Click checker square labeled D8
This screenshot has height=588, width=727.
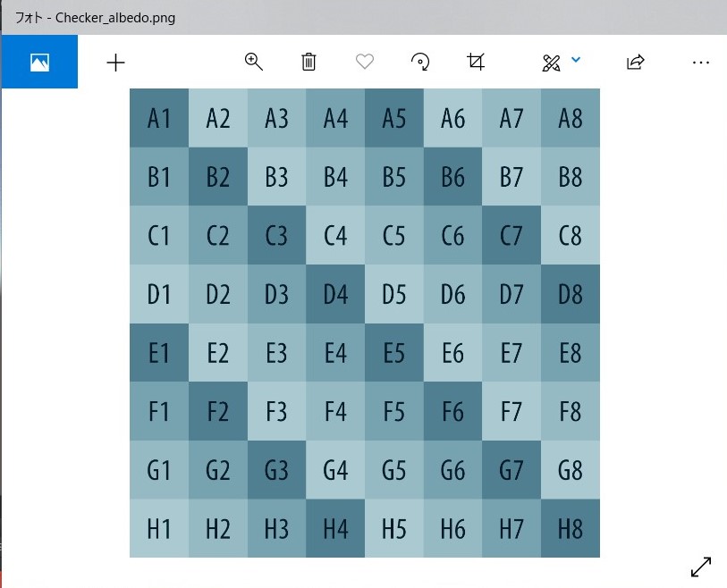[571, 294]
